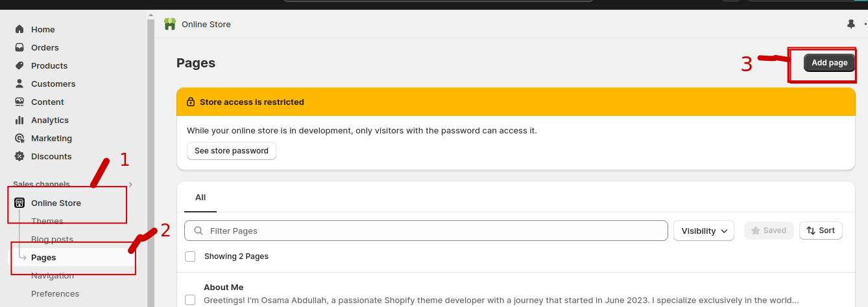Click the Products tag icon
The image size is (868, 307).
click(19, 65)
